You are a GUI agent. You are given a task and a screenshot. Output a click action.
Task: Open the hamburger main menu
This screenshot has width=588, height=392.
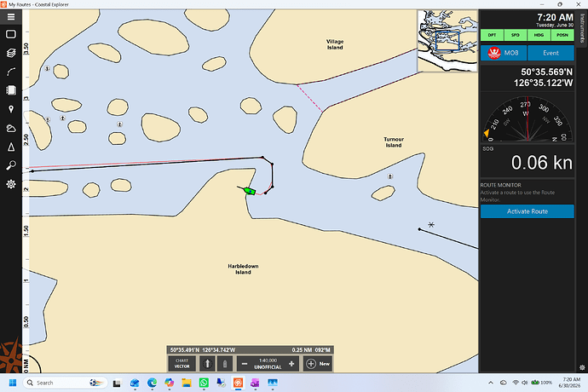(11, 17)
